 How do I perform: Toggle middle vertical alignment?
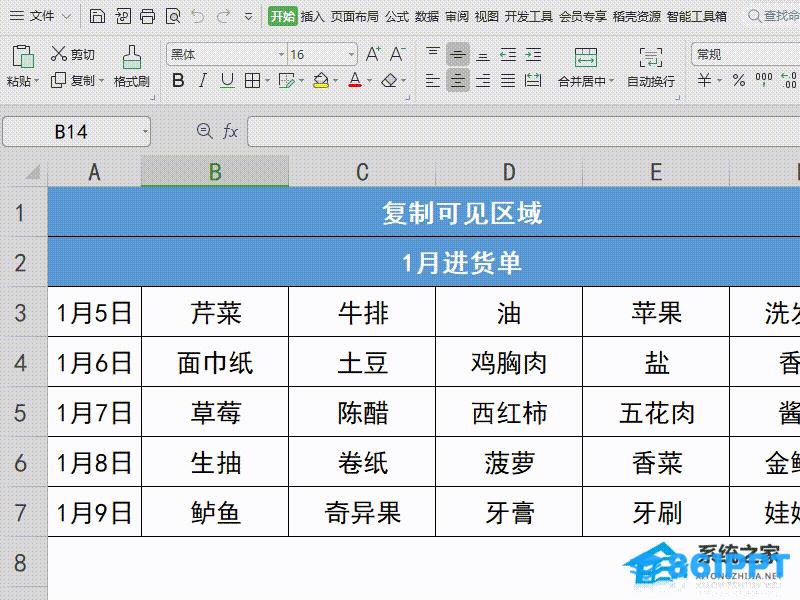[458, 54]
